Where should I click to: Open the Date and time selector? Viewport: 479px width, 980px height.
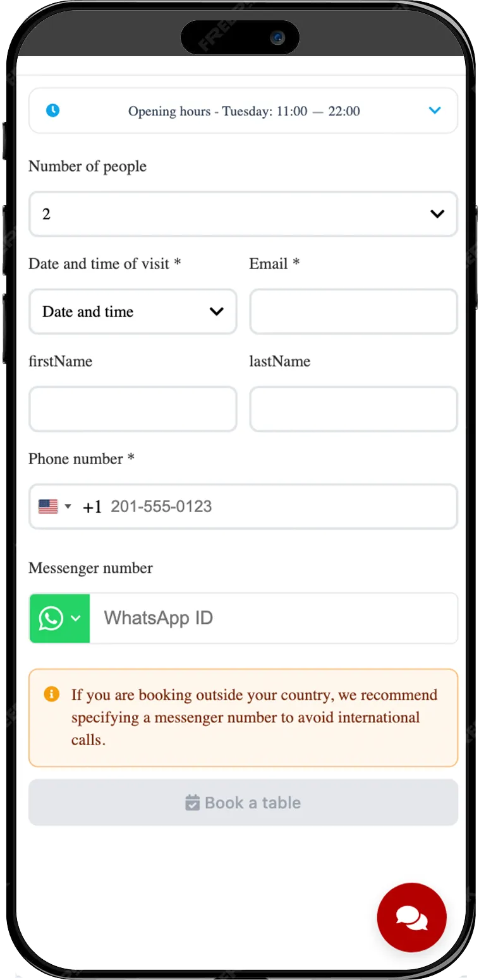pyautogui.click(x=133, y=311)
